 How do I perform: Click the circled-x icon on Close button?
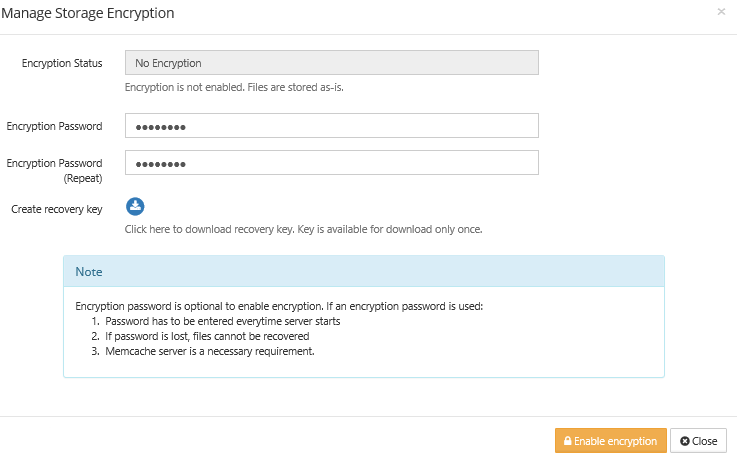(x=684, y=441)
